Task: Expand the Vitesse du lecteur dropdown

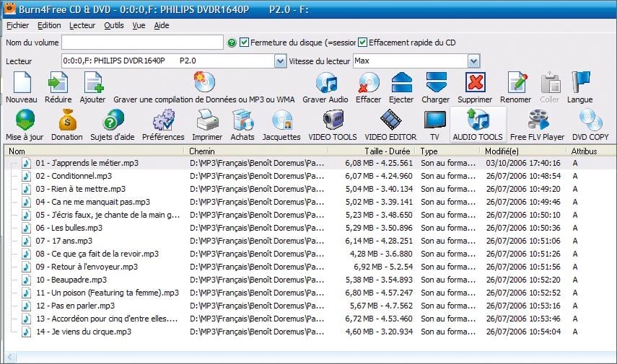Action: (x=473, y=61)
